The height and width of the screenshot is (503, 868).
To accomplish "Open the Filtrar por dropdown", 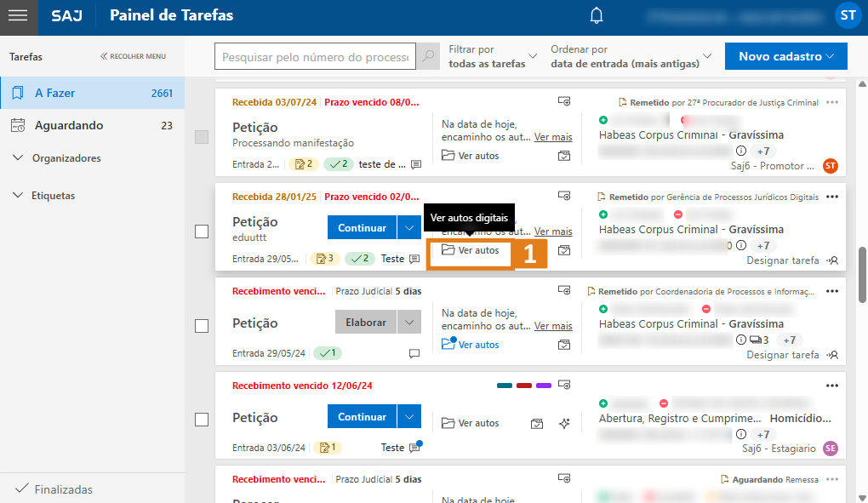I will tap(492, 57).
